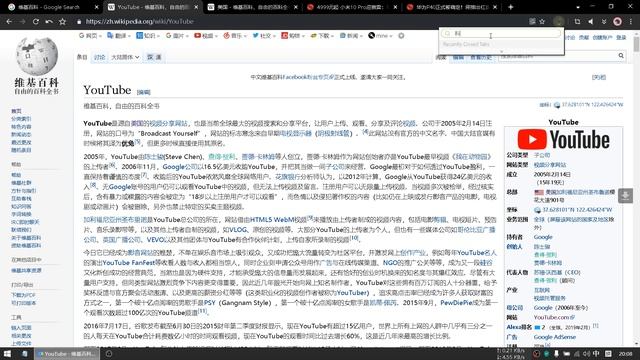640x360 pixels.
Task: Click the 编辑 link beside YouTube heading
Action: (143, 92)
